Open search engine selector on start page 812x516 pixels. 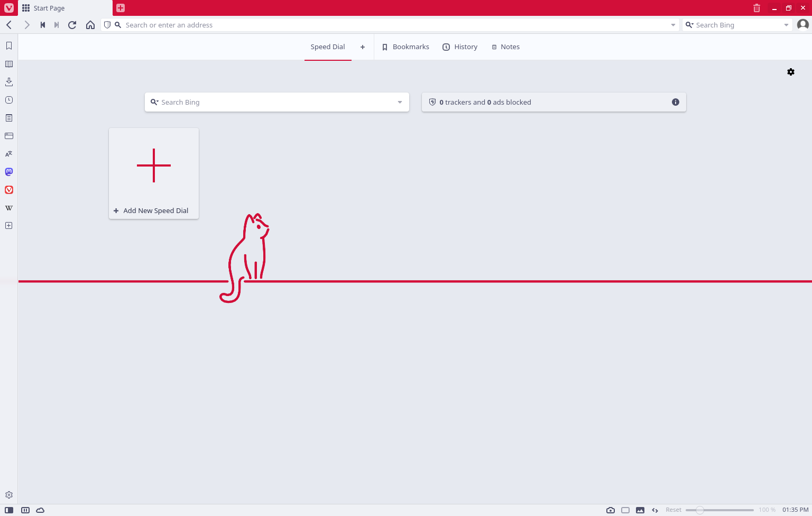154,102
